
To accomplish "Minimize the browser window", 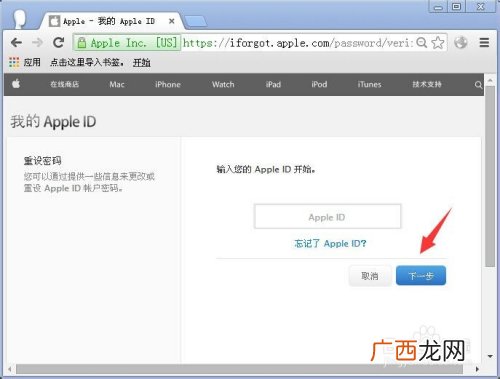I will tap(439, 7).
